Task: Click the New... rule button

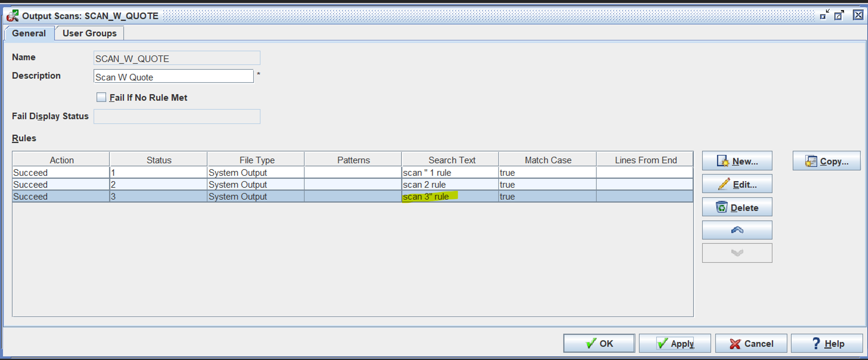Action: [737, 161]
